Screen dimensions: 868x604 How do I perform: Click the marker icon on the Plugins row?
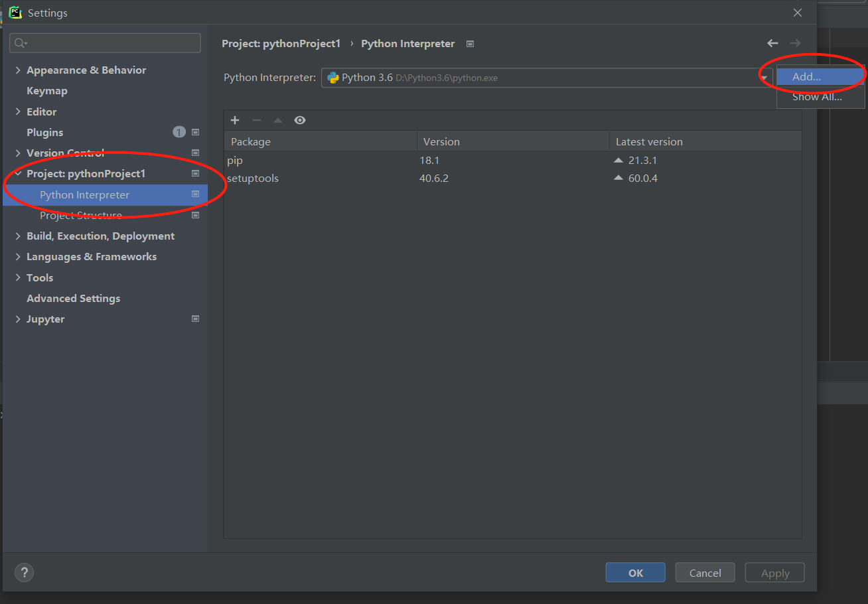click(x=196, y=132)
